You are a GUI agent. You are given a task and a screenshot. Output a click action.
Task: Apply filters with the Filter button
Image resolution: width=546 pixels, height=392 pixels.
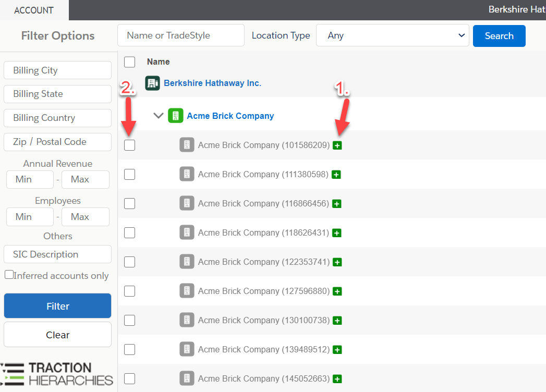[57, 306]
